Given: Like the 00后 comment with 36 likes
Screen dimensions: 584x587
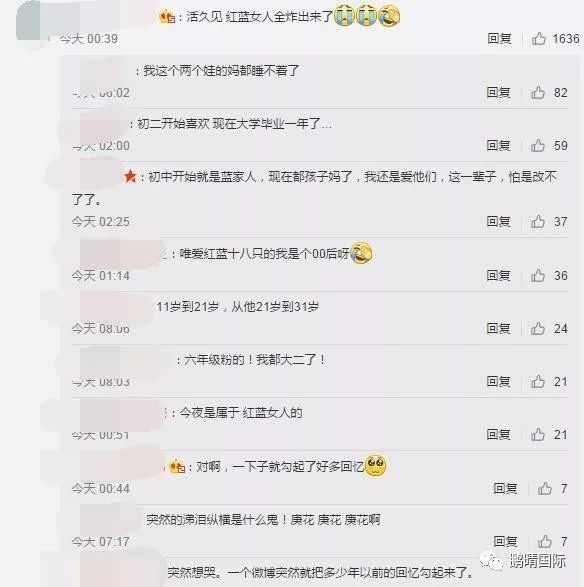Looking at the screenshot, I should (x=538, y=276).
